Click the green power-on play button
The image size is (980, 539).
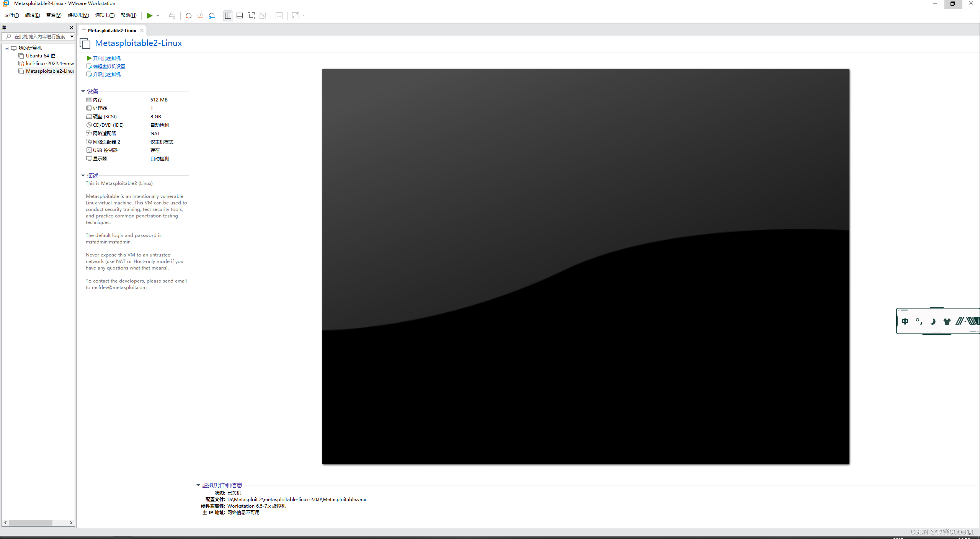(x=149, y=16)
